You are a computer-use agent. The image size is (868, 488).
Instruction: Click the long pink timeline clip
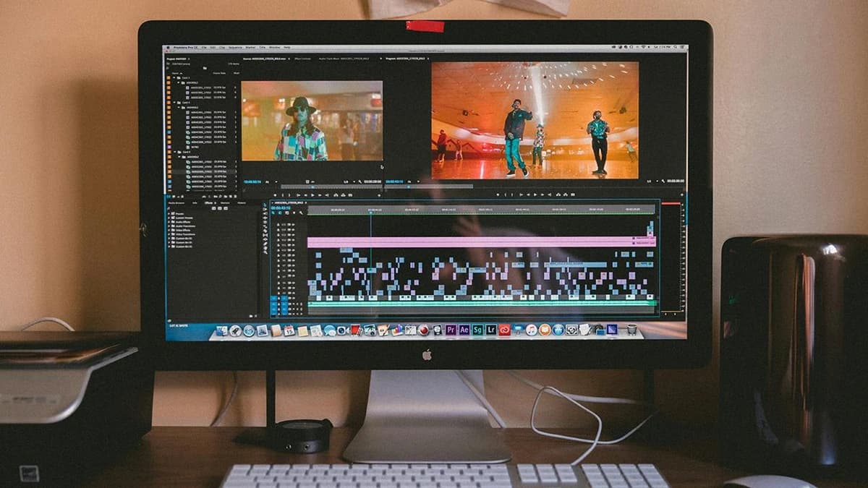[470, 242]
